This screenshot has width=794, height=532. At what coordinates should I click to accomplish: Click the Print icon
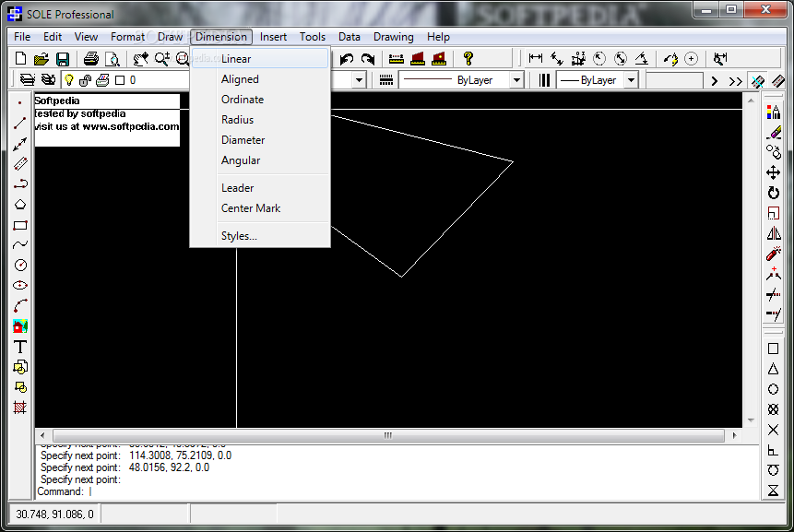(91, 59)
